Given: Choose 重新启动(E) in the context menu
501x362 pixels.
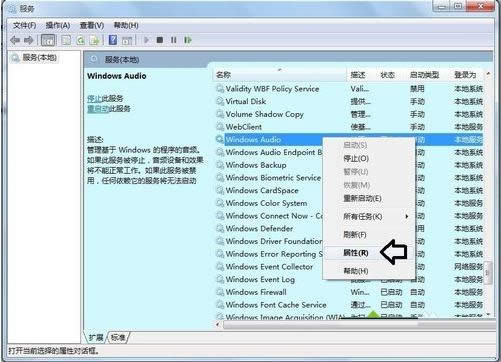Looking at the screenshot, I should 362,198.
